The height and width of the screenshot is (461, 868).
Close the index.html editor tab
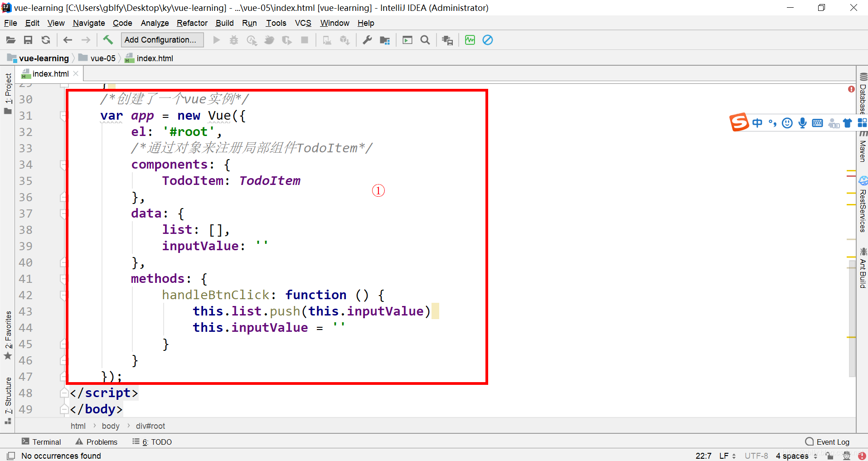pos(76,73)
